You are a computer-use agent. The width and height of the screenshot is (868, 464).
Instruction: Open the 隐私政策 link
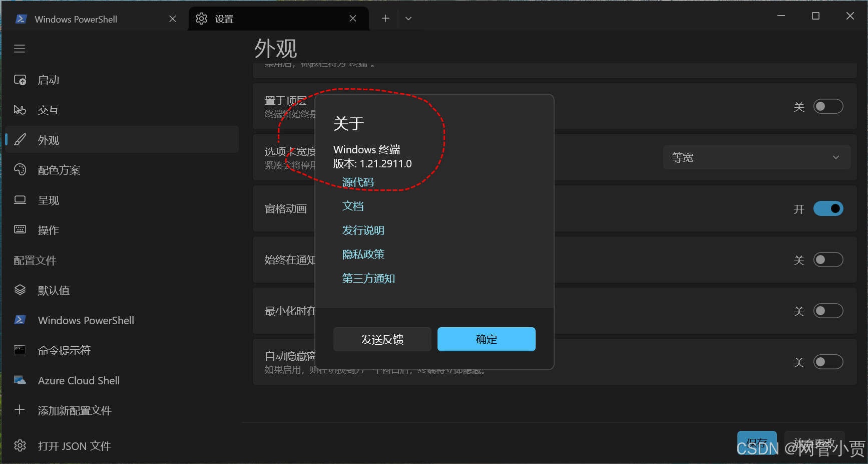pos(363,254)
